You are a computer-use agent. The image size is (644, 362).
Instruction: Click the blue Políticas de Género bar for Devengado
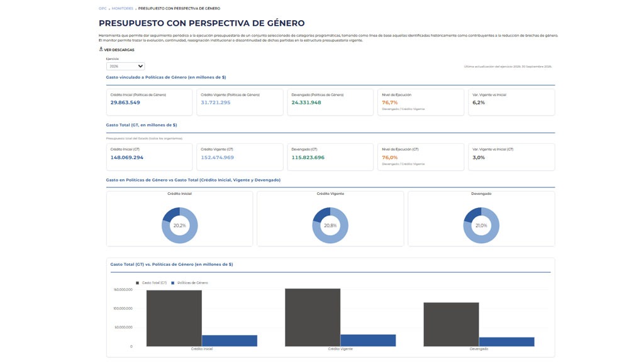point(507,342)
